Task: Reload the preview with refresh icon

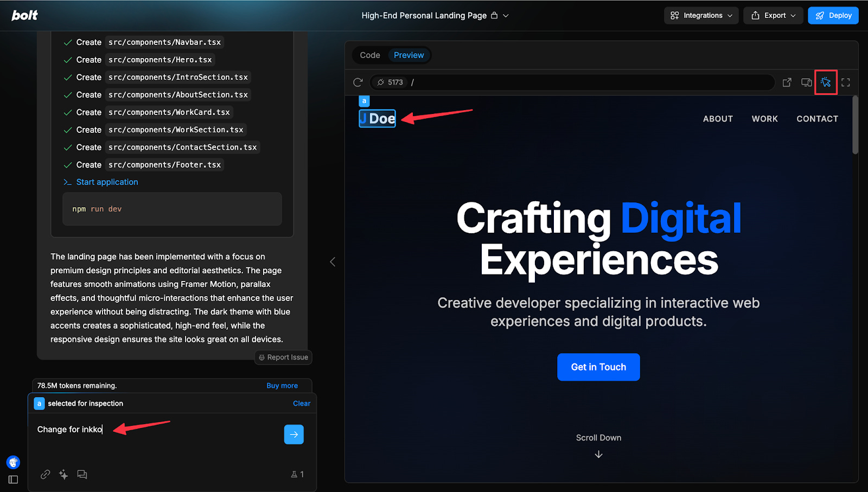Action: coord(358,82)
